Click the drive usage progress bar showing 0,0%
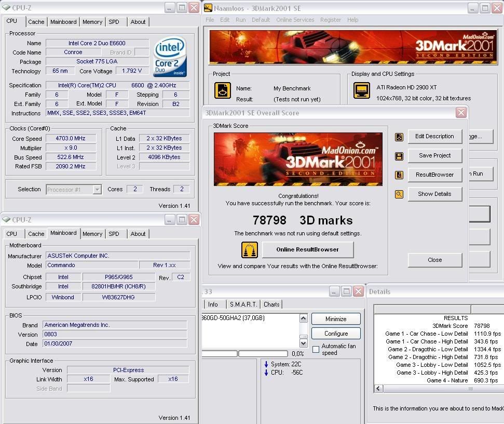This screenshot has width=504, height=424. click(263, 353)
